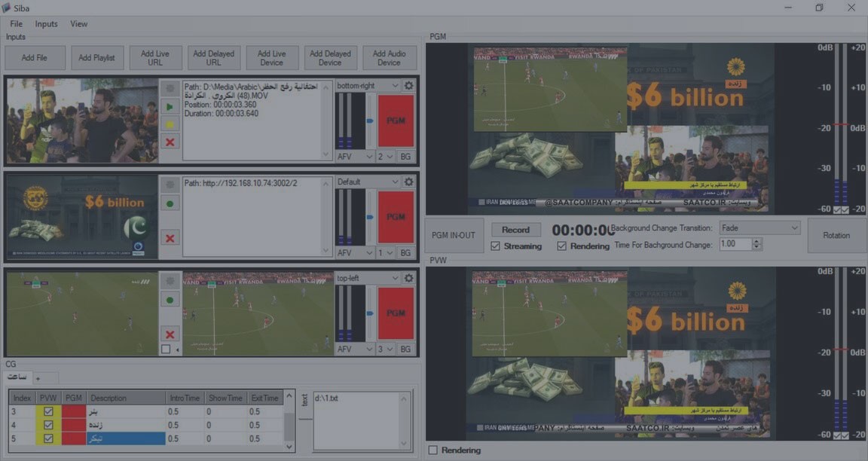Open the gear settings for the top-left input
The height and width of the screenshot is (461, 868).
point(408,278)
